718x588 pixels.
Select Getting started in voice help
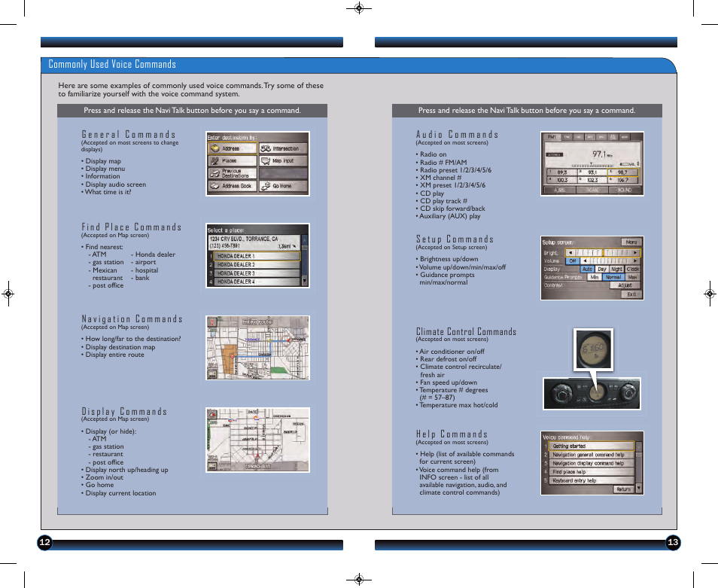[591, 446]
